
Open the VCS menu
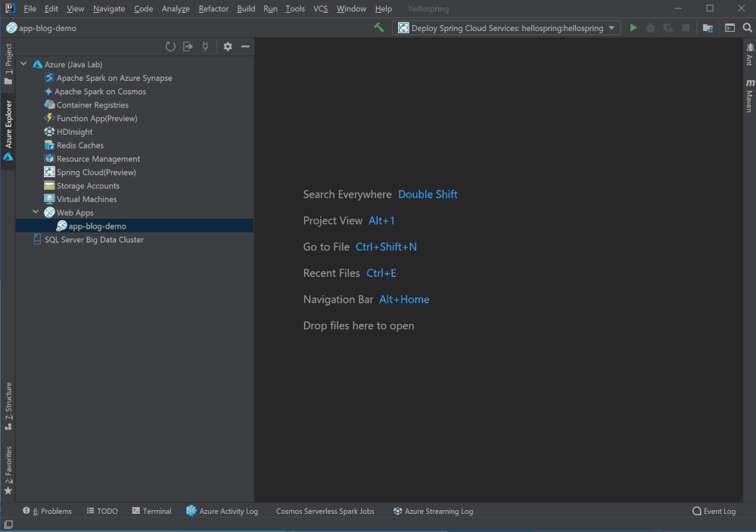(321, 8)
